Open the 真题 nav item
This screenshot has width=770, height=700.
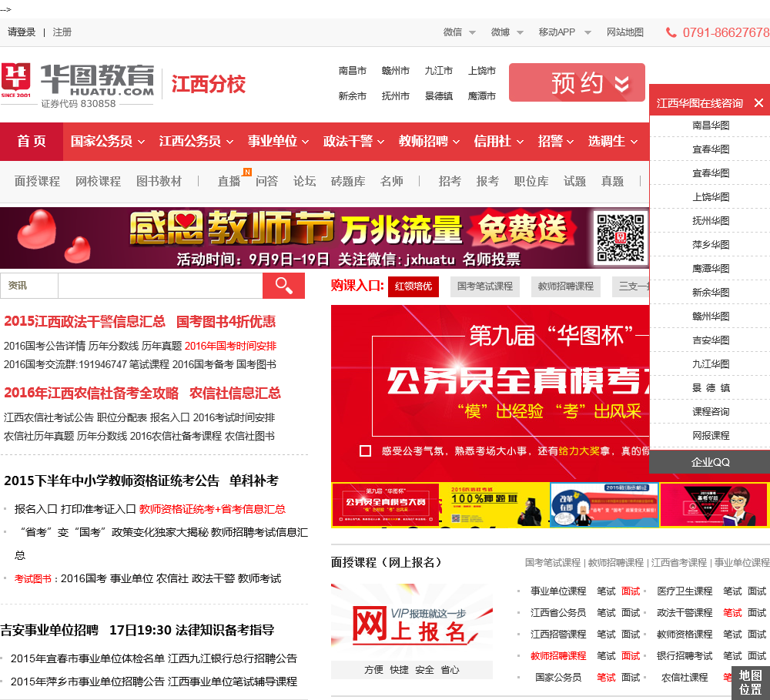tap(612, 181)
